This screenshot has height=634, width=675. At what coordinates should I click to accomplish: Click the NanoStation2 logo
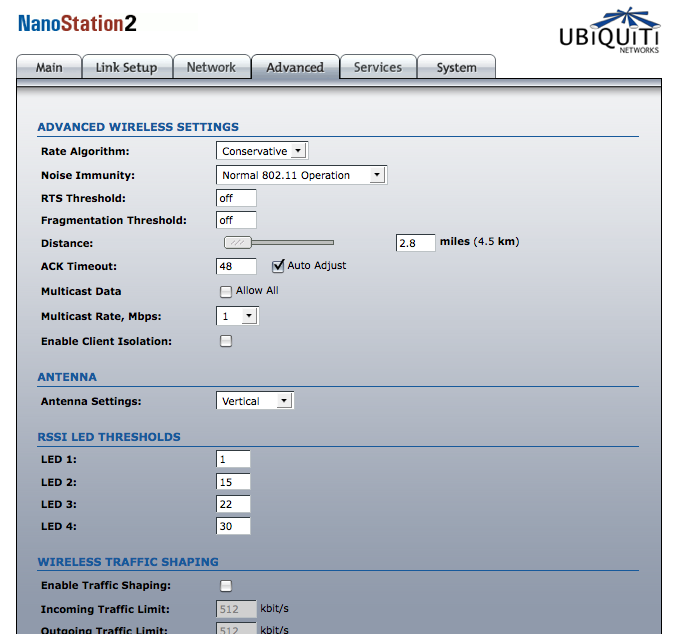tap(77, 23)
